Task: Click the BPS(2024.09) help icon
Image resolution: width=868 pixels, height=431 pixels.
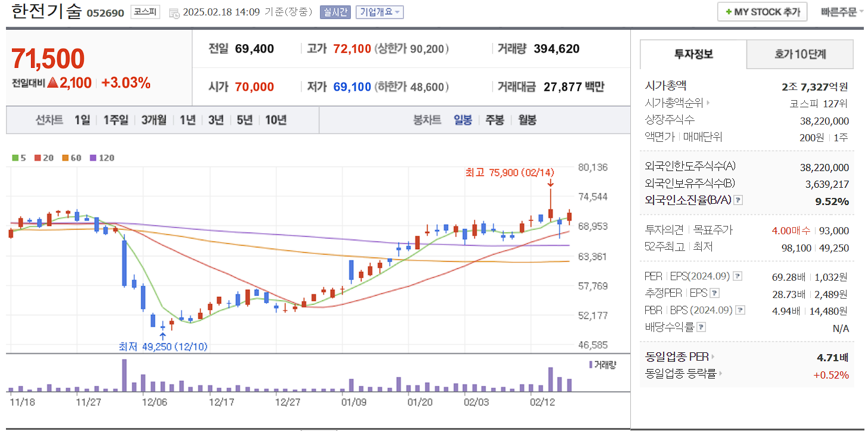Action: pos(740,311)
